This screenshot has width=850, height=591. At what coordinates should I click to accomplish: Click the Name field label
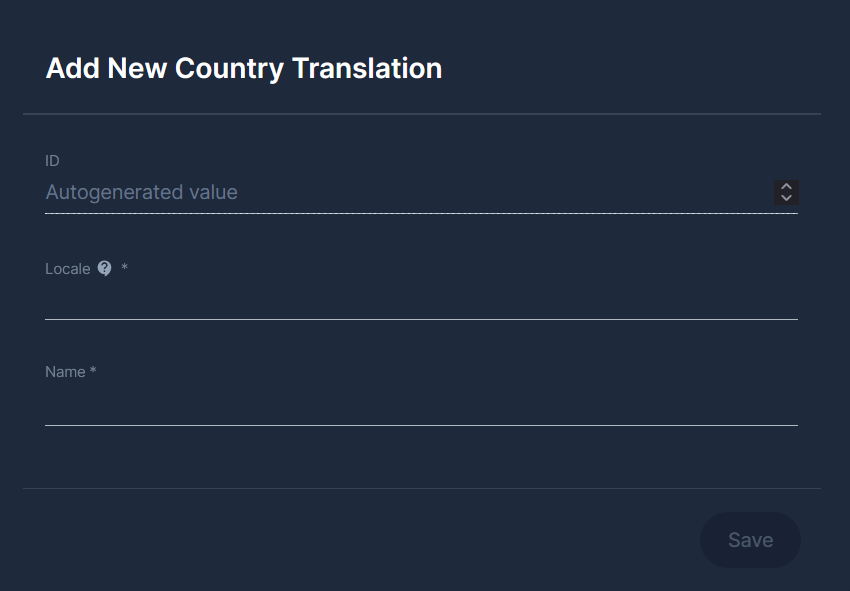[x=65, y=371]
